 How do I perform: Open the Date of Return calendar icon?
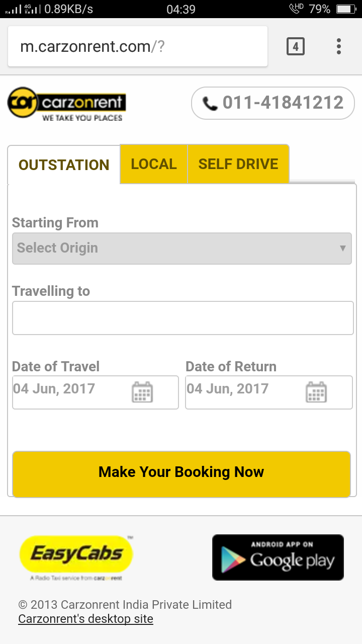tap(316, 392)
